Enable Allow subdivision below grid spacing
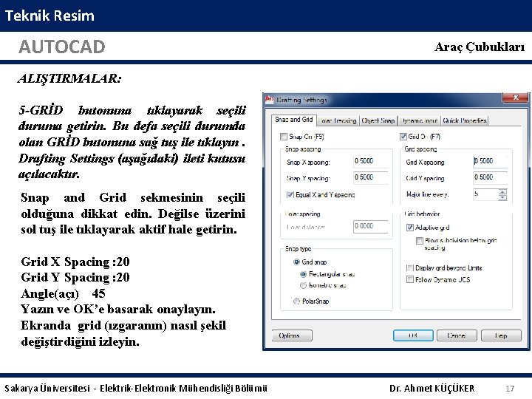The image size is (532, 399). pyautogui.click(x=420, y=241)
